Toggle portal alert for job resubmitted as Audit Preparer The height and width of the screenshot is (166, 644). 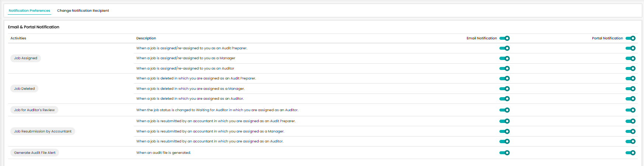tap(630, 121)
